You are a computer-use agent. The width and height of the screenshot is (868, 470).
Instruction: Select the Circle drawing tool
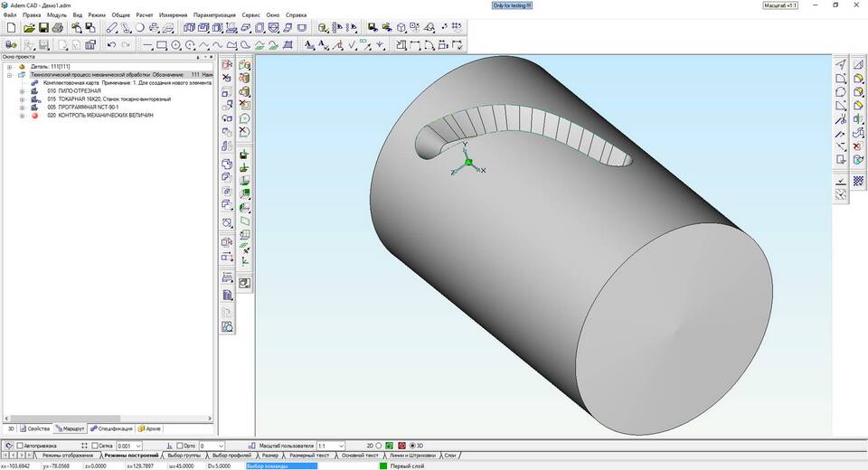coord(176,45)
